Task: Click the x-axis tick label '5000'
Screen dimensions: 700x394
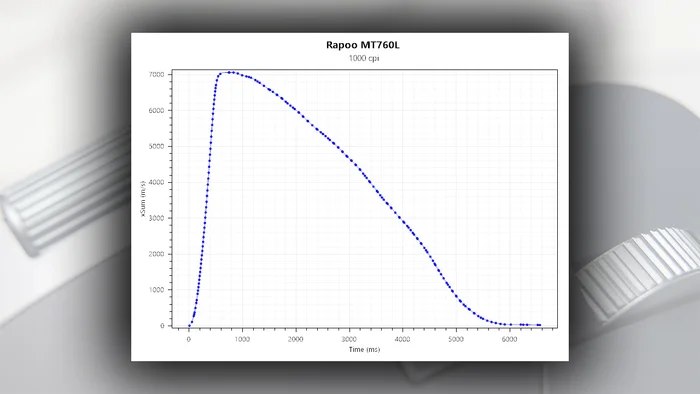Action: point(456,339)
